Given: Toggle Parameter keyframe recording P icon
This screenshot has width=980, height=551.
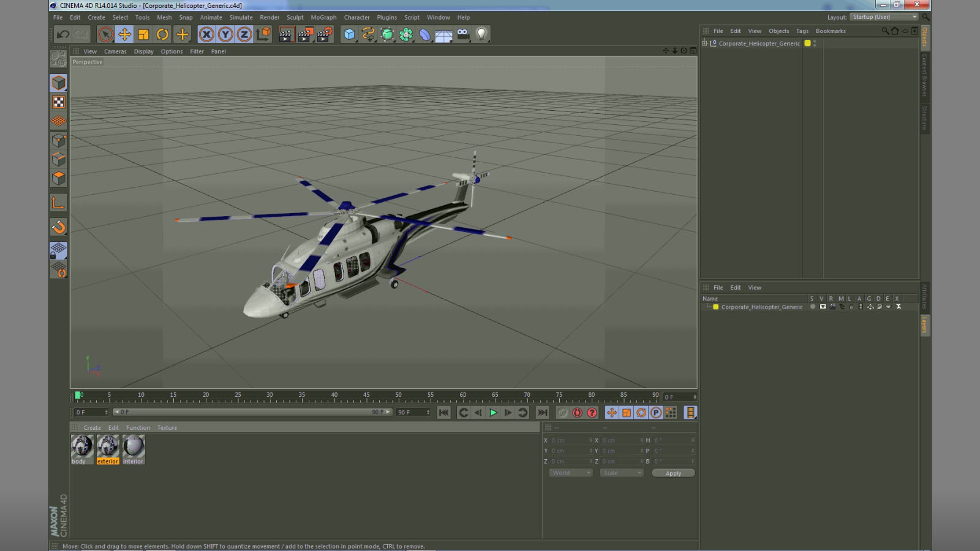Looking at the screenshot, I should coord(656,413).
